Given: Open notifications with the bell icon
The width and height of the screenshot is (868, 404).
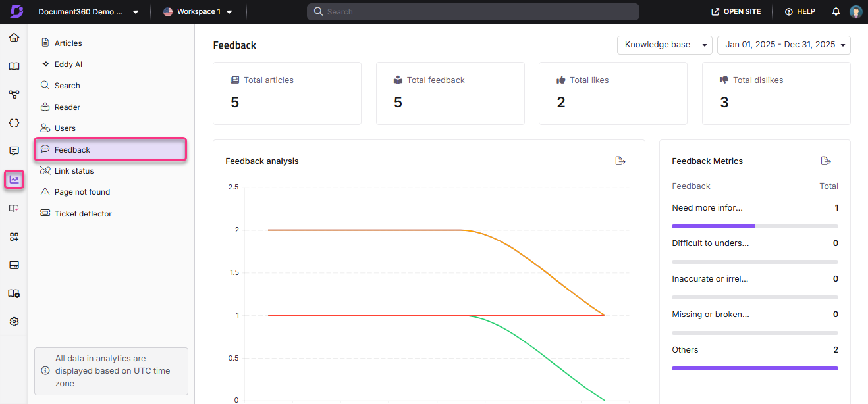Looking at the screenshot, I should click(x=835, y=11).
